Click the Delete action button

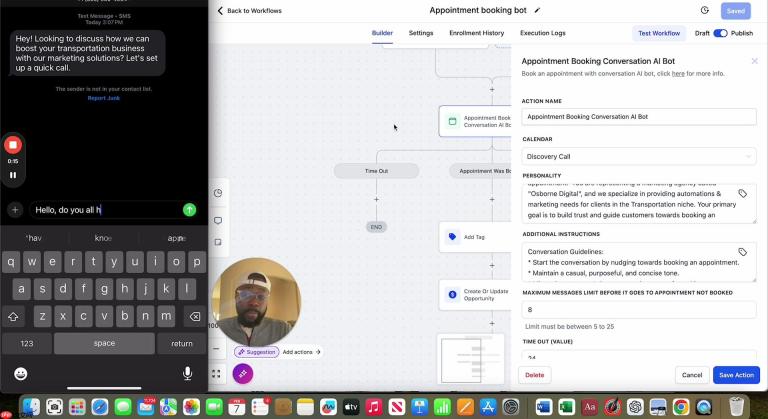coord(534,375)
